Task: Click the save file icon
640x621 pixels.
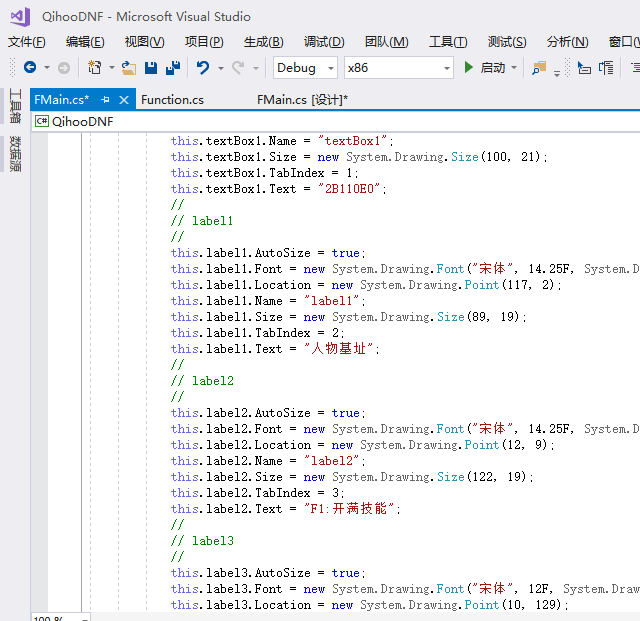Action: pyautogui.click(x=151, y=68)
